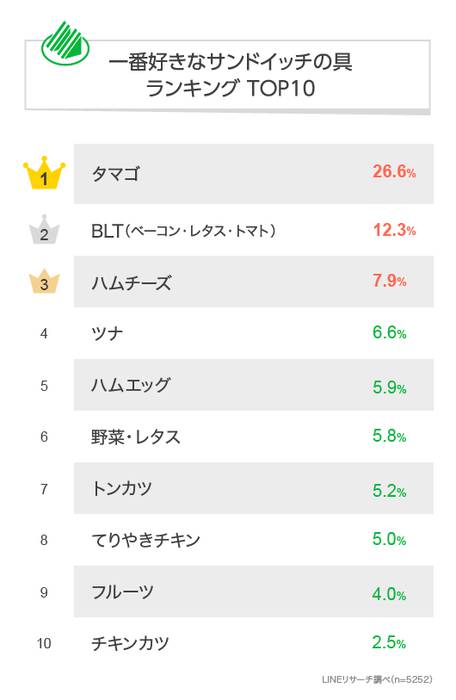Click the てりやきチキン entry
Viewport: 456px width, 700px height.
[146, 540]
